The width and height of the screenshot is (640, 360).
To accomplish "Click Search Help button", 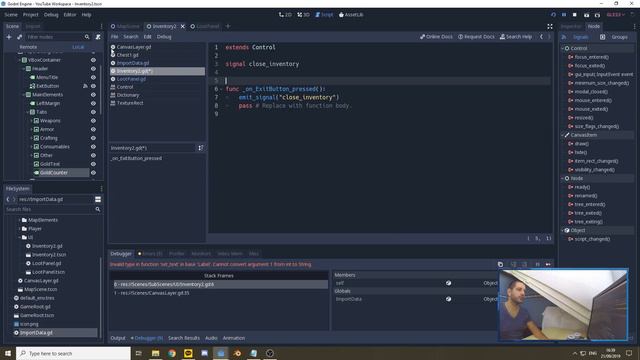I will pos(516,37).
